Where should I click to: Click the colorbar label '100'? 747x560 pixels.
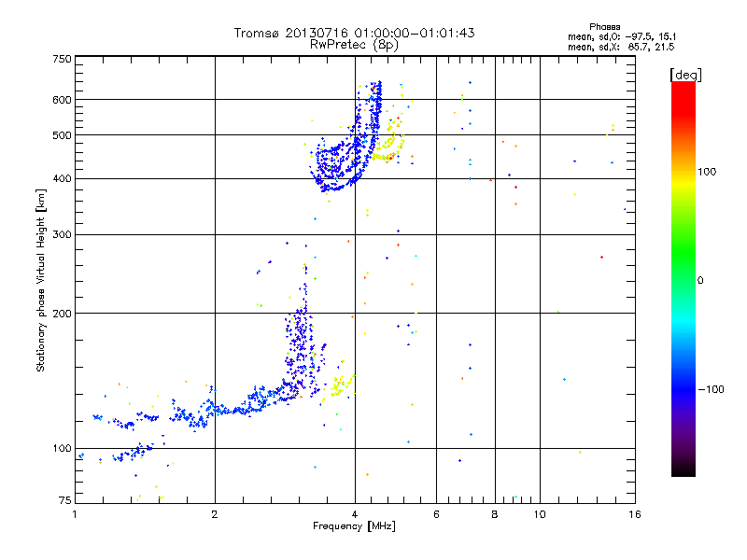click(x=707, y=172)
